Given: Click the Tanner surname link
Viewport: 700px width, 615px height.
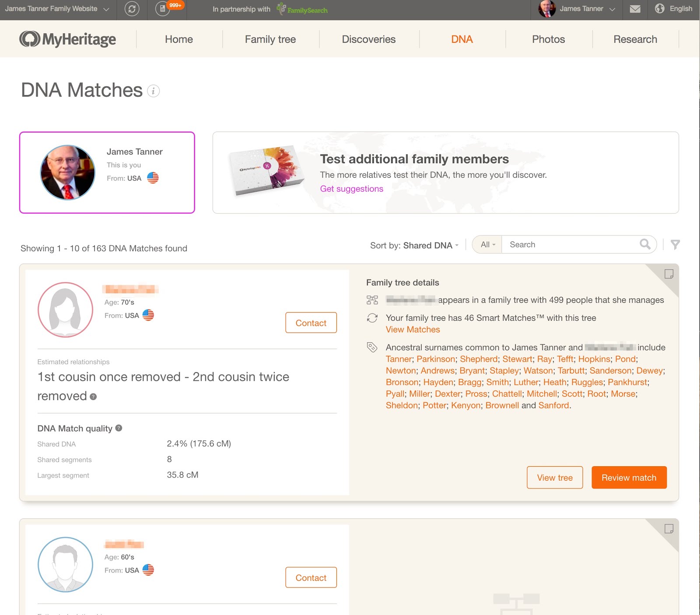Looking at the screenshot, I should [x=399, y=359].
